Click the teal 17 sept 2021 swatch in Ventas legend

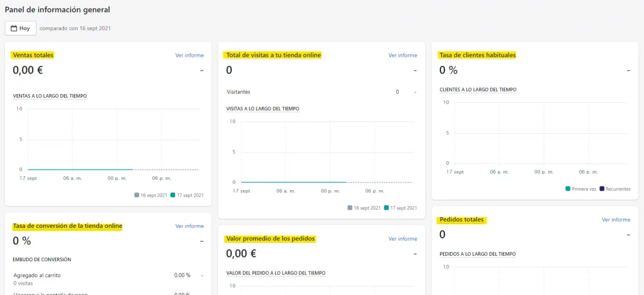pyautogui.click(x=173, y=195)
